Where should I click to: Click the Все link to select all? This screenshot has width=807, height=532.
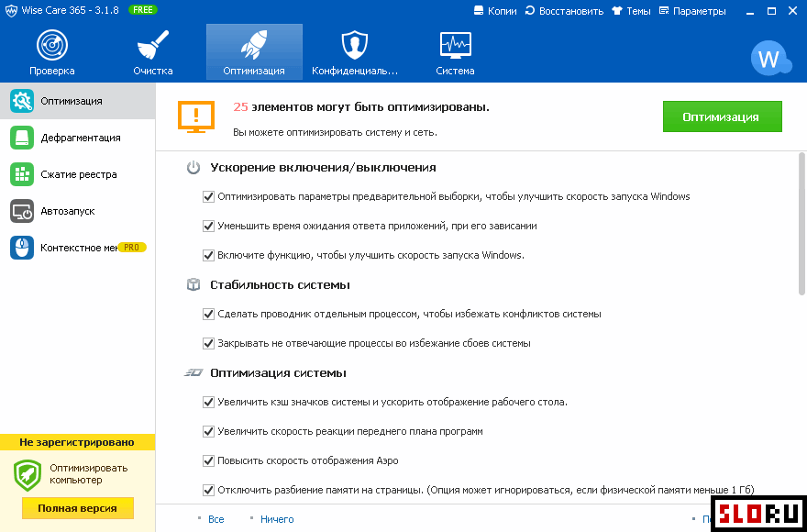[x=216, y=519]
